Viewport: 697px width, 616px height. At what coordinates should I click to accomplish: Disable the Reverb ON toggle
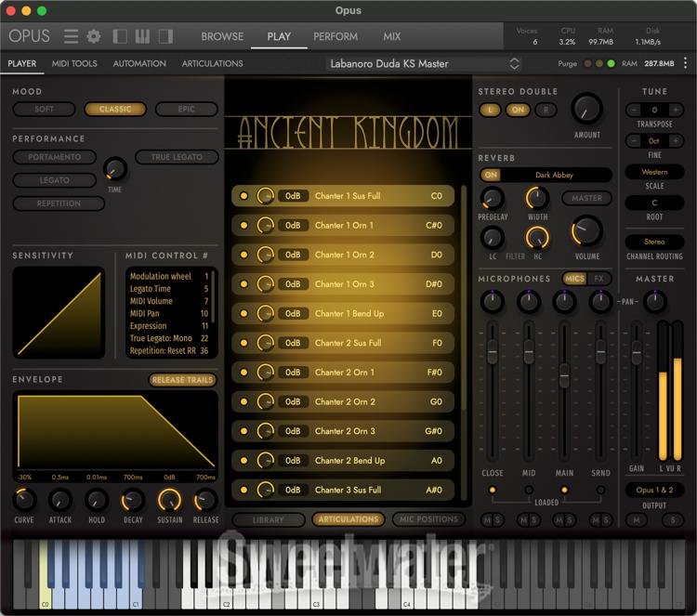coord(491,175)
